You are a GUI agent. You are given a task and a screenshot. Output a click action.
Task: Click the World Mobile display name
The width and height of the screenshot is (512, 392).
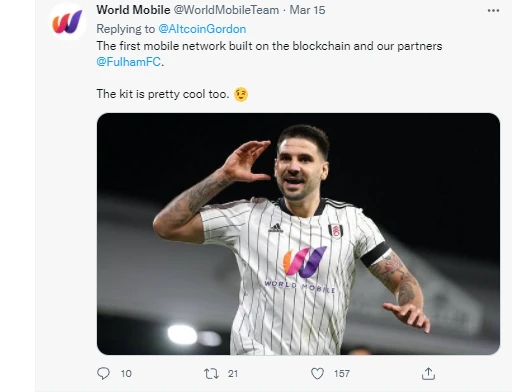click(133, 10)
